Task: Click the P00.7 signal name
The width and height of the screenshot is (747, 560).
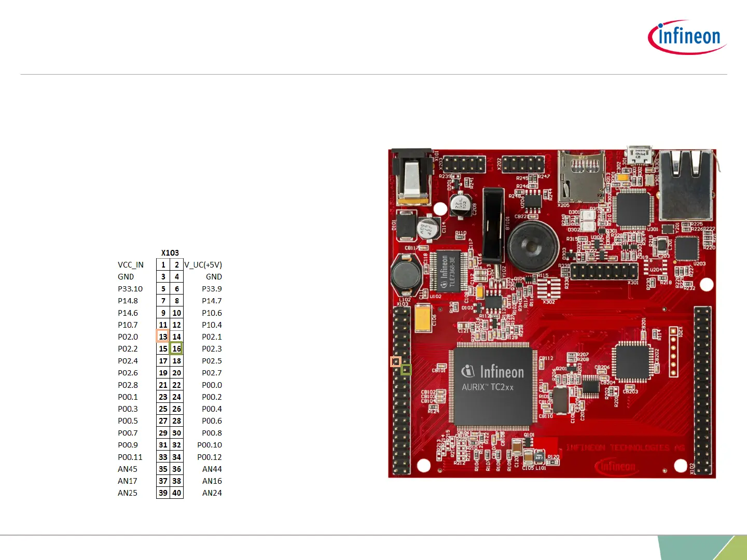Action: [x=128, y=433]
